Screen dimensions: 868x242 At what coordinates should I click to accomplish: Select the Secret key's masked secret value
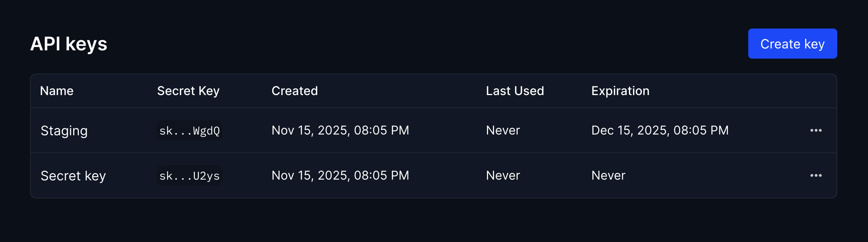(x=189, y=175)
